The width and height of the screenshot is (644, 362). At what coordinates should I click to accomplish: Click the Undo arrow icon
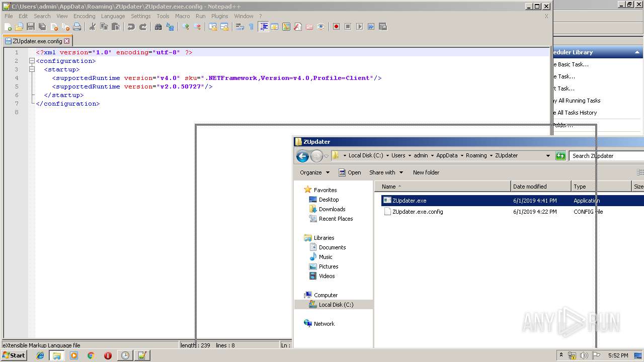131,27
